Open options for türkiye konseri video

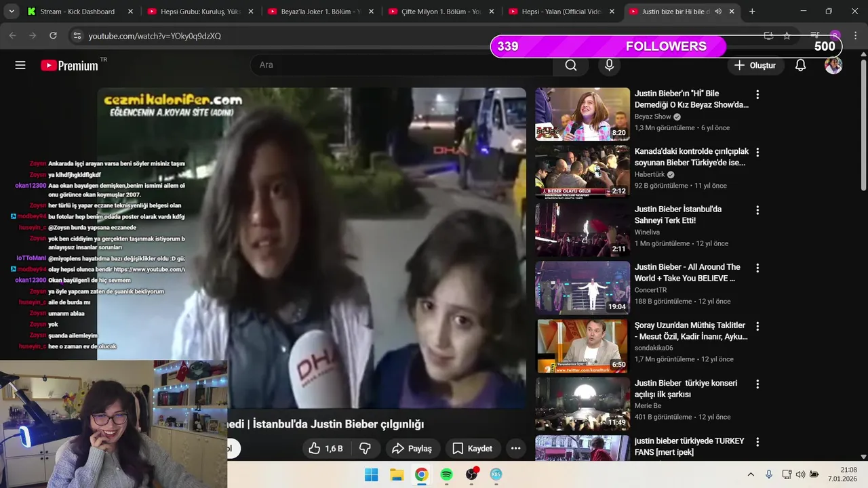pos(757,384)
